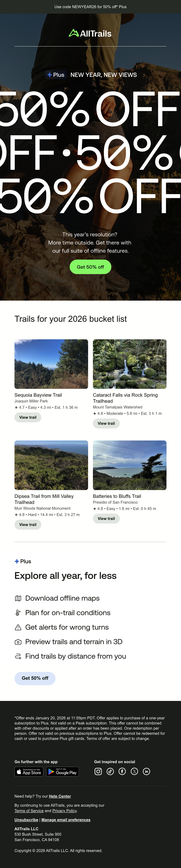The width and height of the screenshot is (181, 868).
Task: Click the green Get 50% off button
Action: 91,267
